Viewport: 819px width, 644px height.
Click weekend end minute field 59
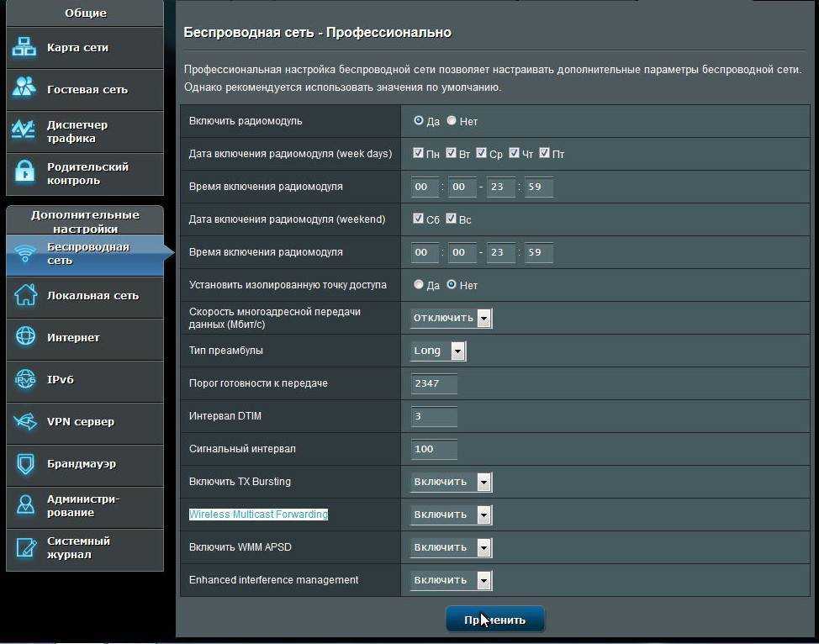538,252
